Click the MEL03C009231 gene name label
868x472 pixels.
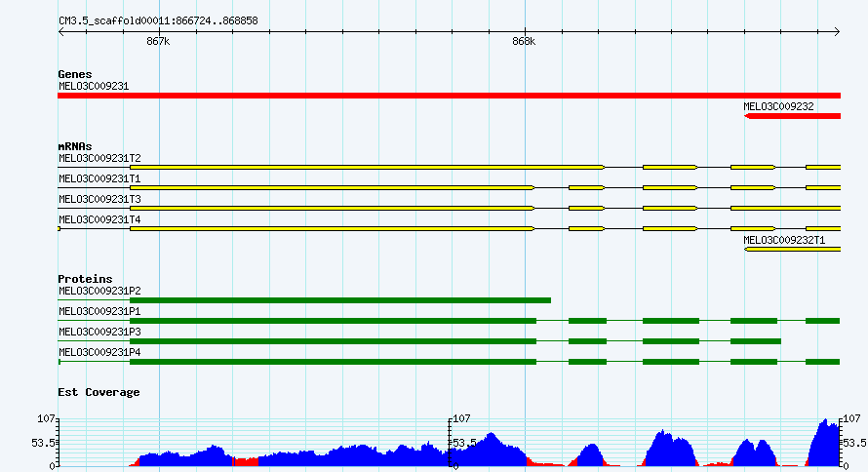click(94, 87)
